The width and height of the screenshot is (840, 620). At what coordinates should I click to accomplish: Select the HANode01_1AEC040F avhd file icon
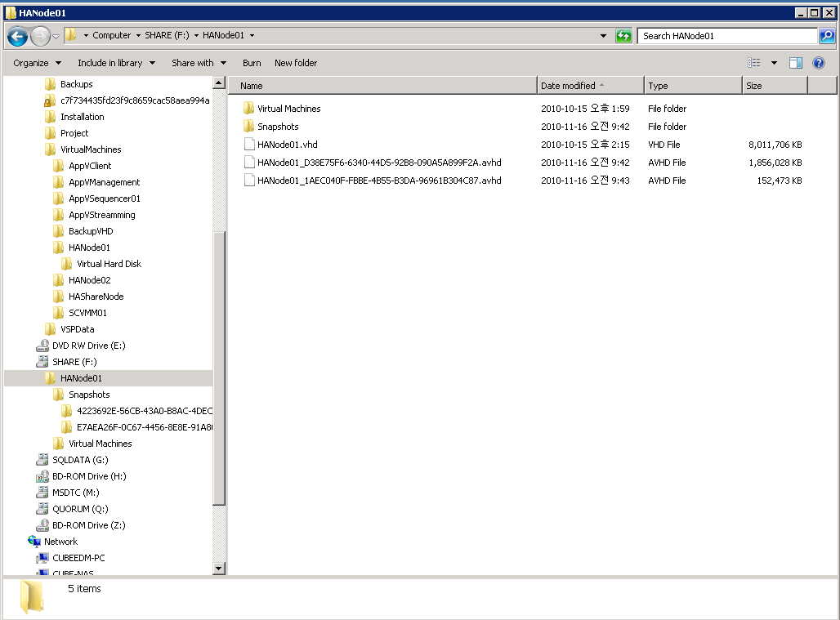[249, 181]
